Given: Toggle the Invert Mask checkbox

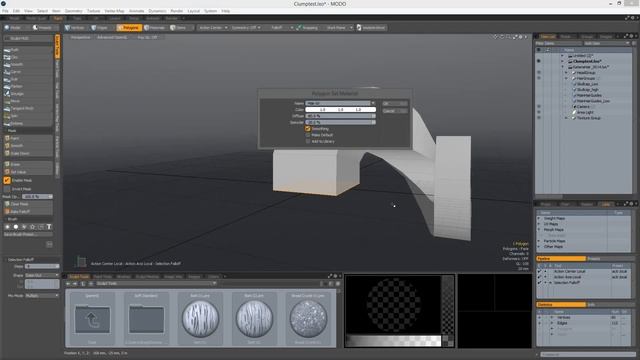Looking at the screenshot, I should [x=7, y=189].
